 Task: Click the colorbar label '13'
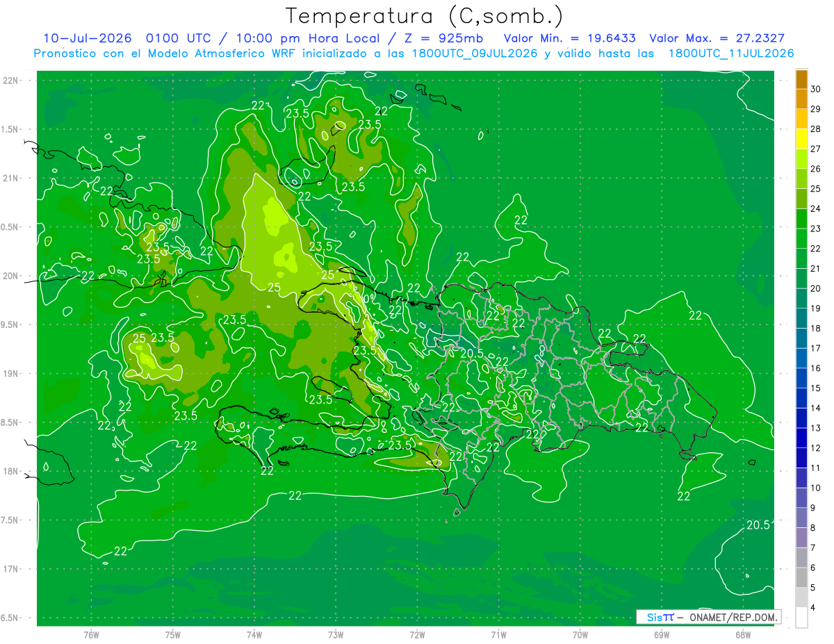click(815, 428)
